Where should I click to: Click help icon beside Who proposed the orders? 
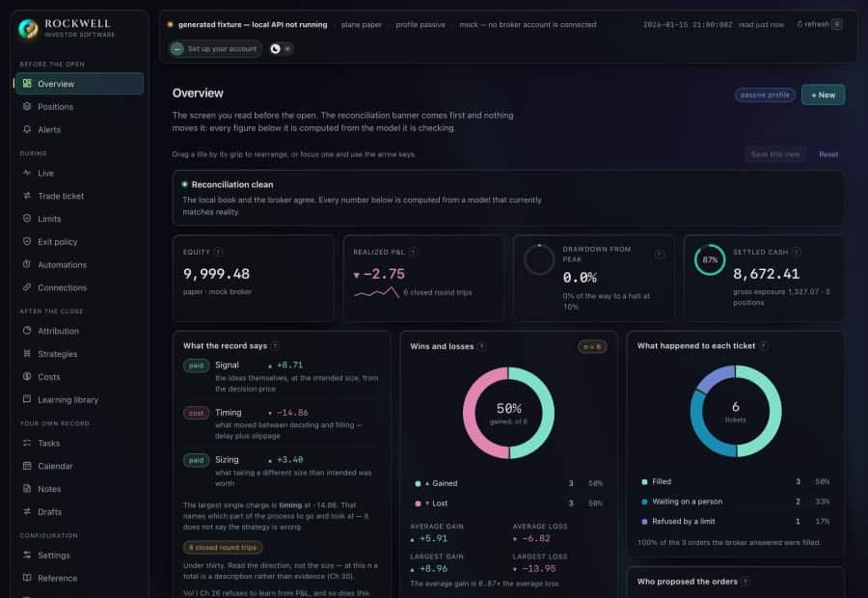click(746, 582)
